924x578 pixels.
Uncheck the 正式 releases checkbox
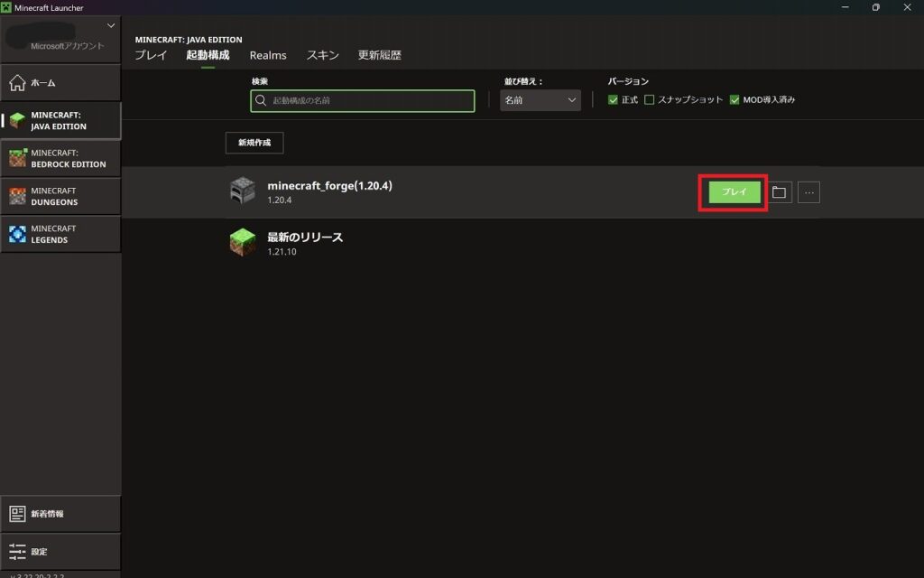coord(614,100)
